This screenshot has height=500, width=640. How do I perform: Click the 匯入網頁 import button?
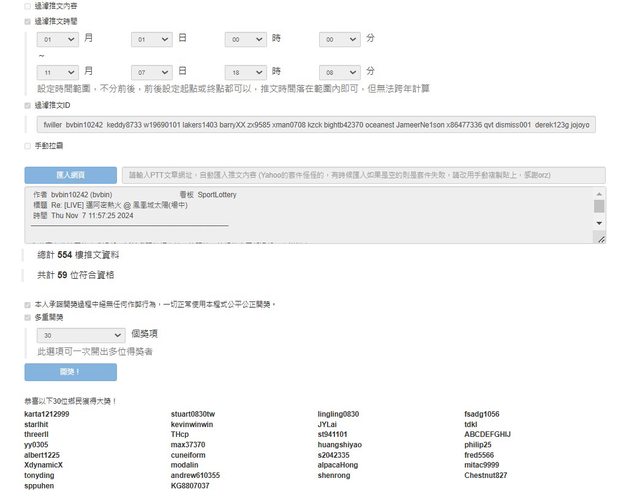(70, 175)
